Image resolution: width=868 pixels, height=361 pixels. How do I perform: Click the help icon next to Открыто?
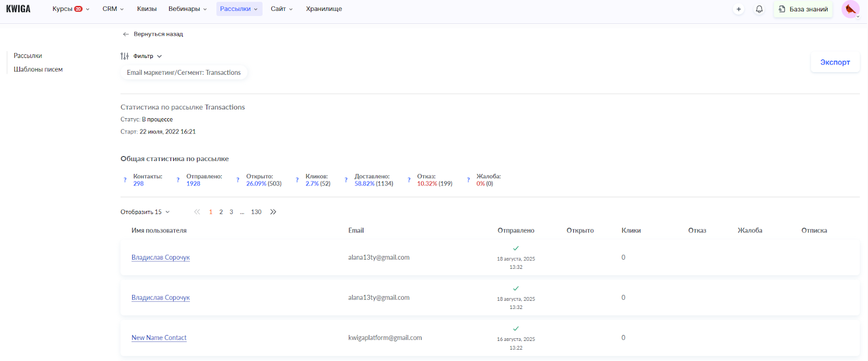pos(238,180)
